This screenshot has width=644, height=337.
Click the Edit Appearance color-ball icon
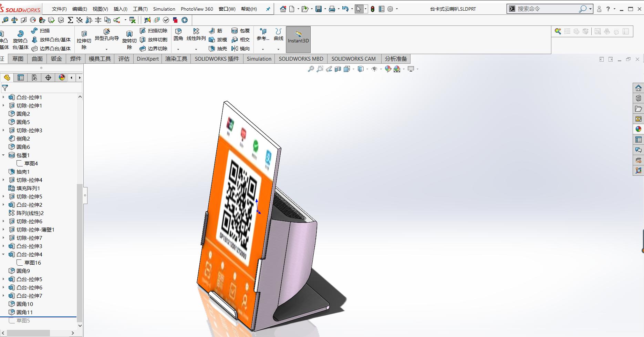(x=388, y=69)
